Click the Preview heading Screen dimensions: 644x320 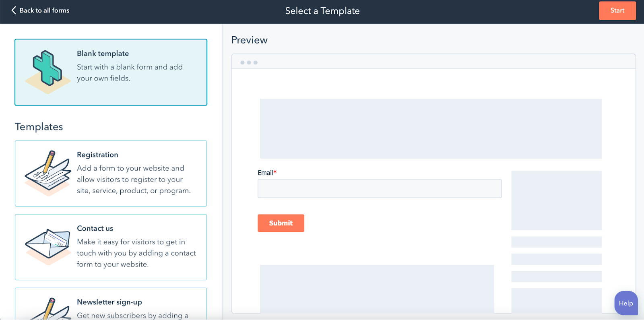click(249, 40)
